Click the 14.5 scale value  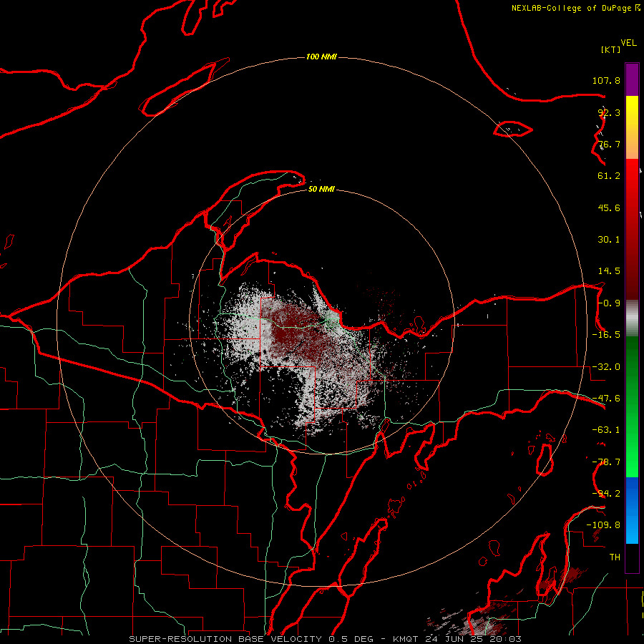[x=609, y=271]
